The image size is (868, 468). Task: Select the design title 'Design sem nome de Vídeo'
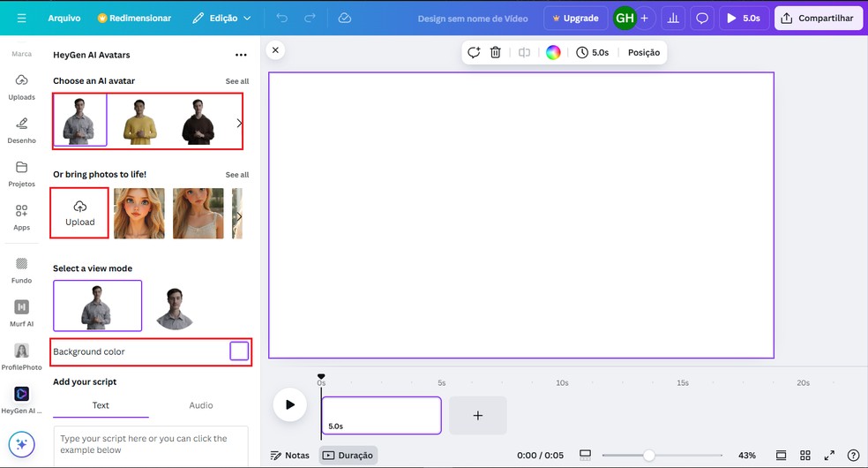[x=473, y=19]
